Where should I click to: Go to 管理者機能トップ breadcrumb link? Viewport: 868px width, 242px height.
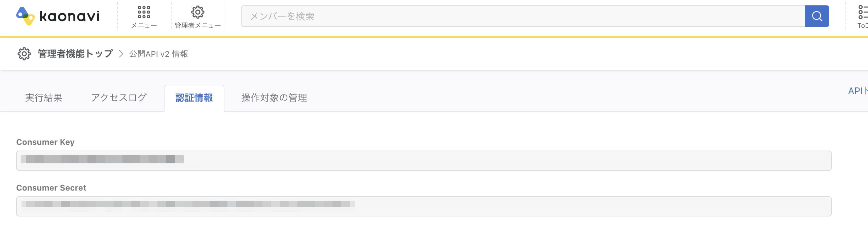coord(75,54)
